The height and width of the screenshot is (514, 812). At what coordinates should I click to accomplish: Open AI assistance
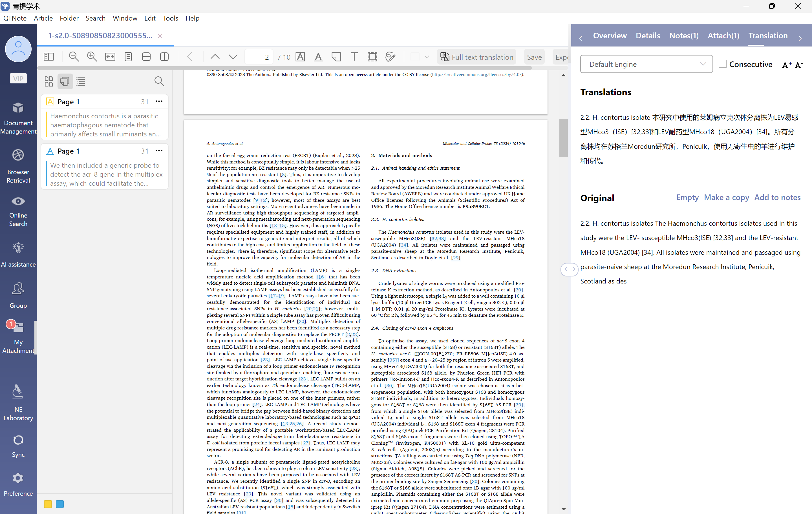pos(18,255)
